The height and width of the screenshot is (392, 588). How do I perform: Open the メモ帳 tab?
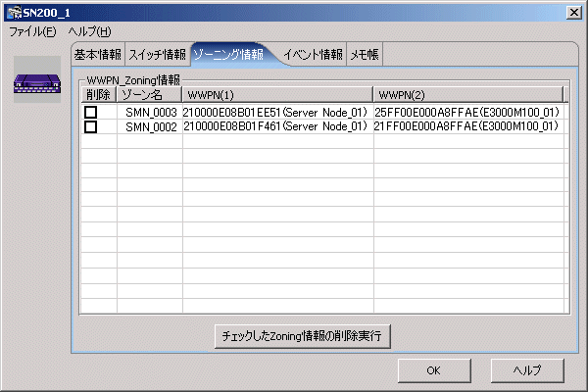click(x=365, y=55)
